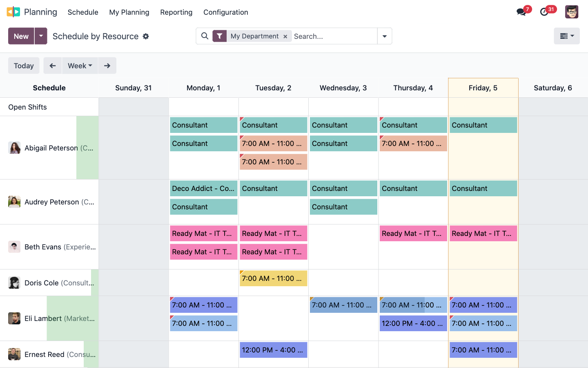
Task: Open the Week view dropdown
Action: click(80, 65)
